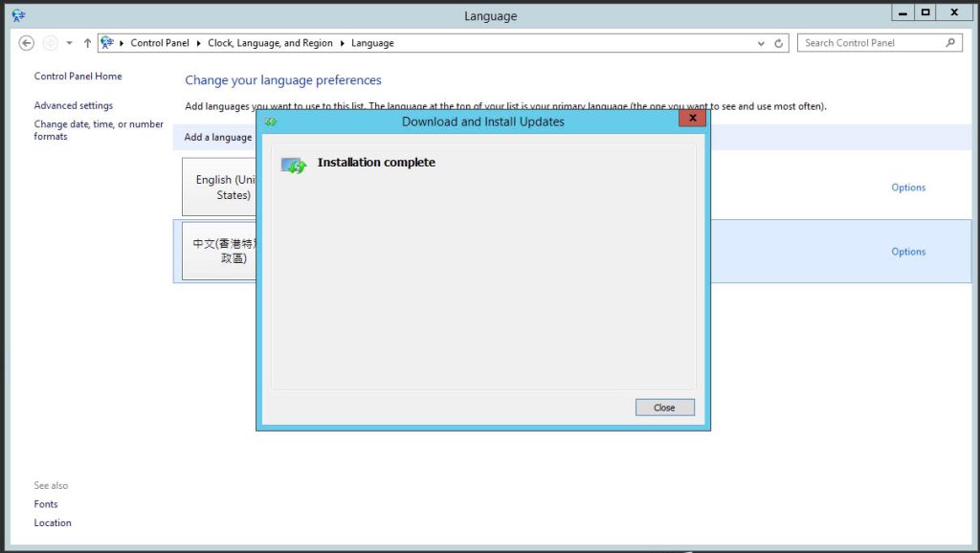
Task: Open the Location link under See also
Action: (53, 523)
